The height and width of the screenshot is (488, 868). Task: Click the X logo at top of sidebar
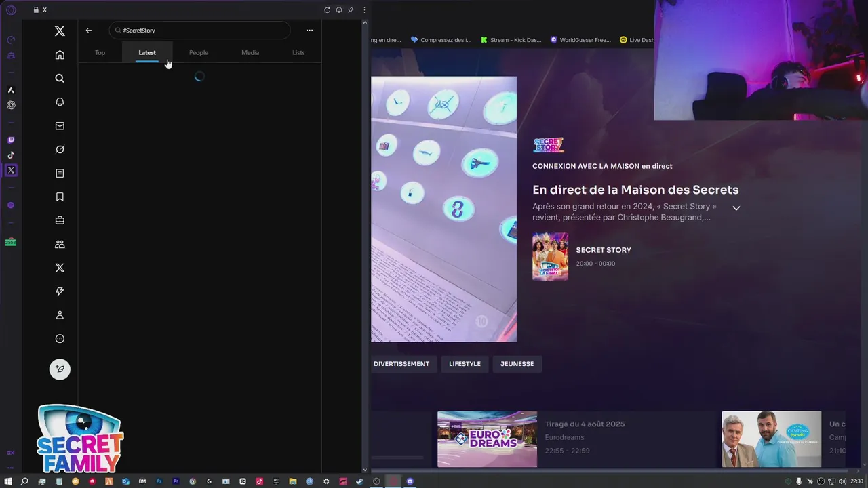click(60, 31)
